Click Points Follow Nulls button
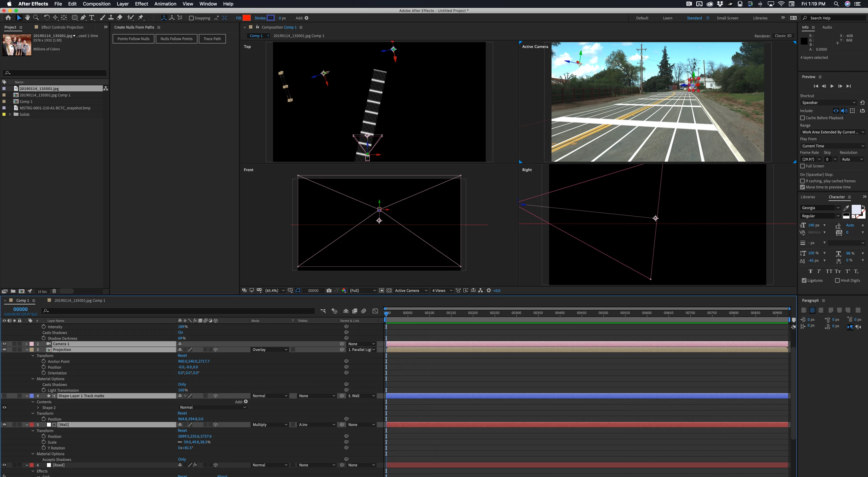The height and width of the screenshot is (477, 868). coord(133,39)
